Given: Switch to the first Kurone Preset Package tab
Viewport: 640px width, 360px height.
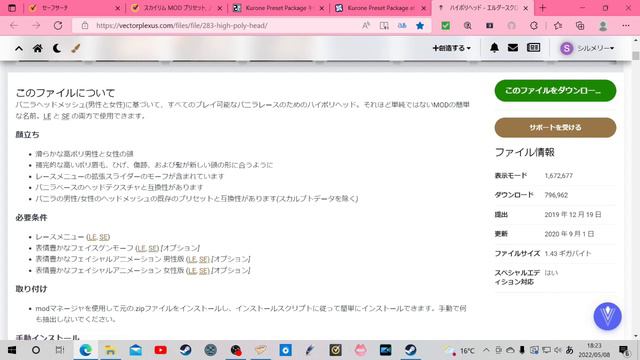Looking at the screenshot, I should click(x=278, y=8).
